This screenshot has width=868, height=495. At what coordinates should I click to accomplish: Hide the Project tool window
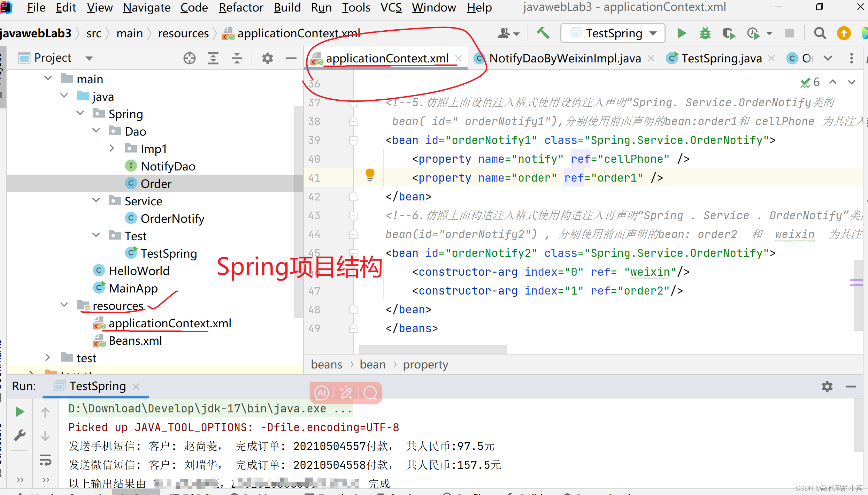291,58
